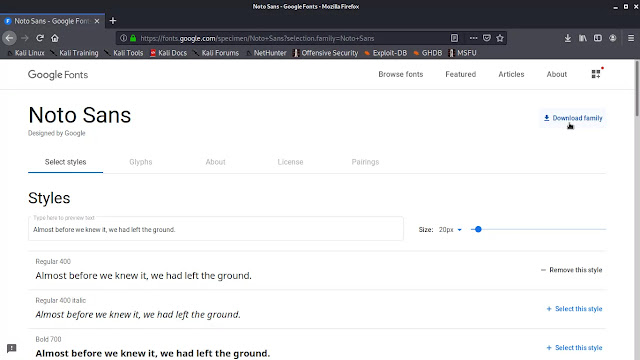Viewport: 640px width, 360px height.
Task: Click the site information icon in address bar
Action: coord(123,38)
